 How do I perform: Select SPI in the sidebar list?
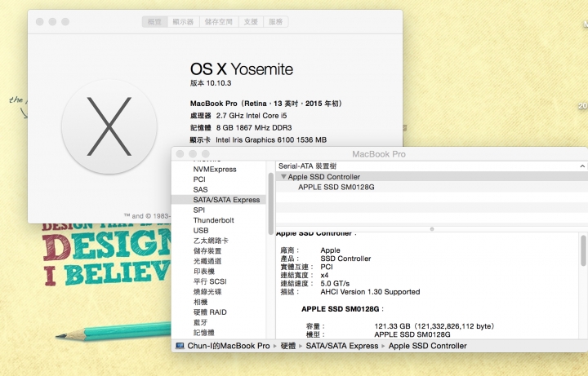[x=198, y=210]
